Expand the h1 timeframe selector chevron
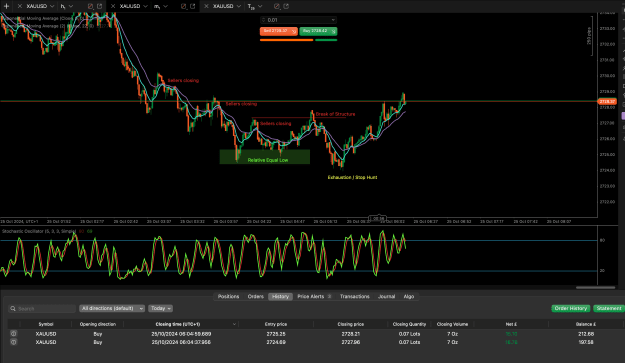 coord(71,6)
